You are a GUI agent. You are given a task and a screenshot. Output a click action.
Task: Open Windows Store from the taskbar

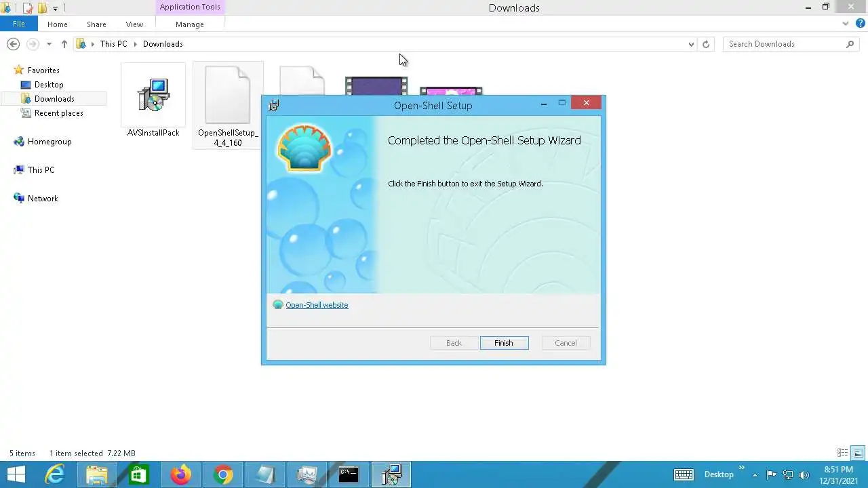138,474
